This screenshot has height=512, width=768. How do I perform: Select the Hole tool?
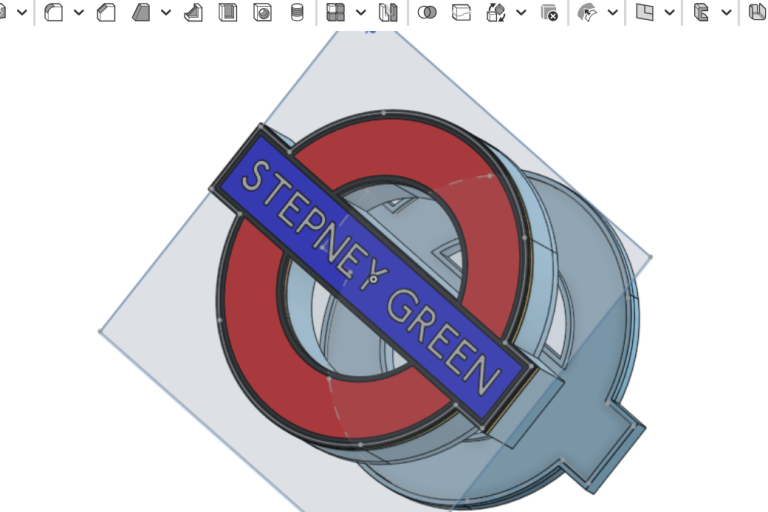click(263, 12)
